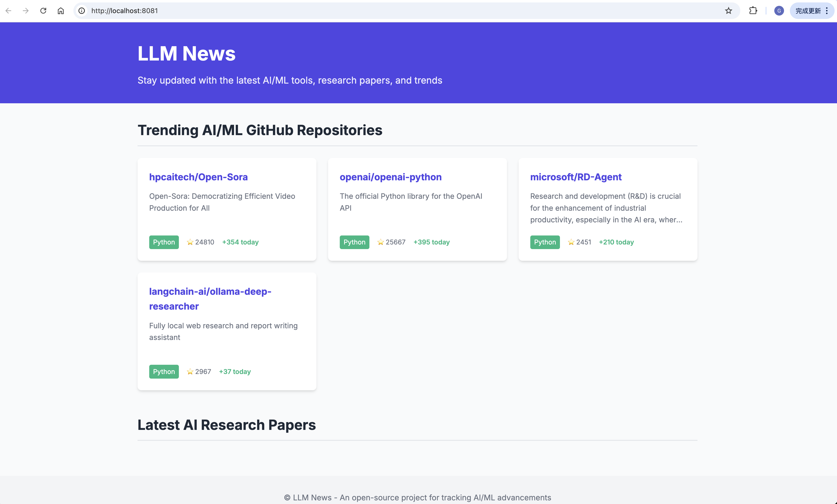
Task: Click 'The official Python library' description
Action: point(411,202)
